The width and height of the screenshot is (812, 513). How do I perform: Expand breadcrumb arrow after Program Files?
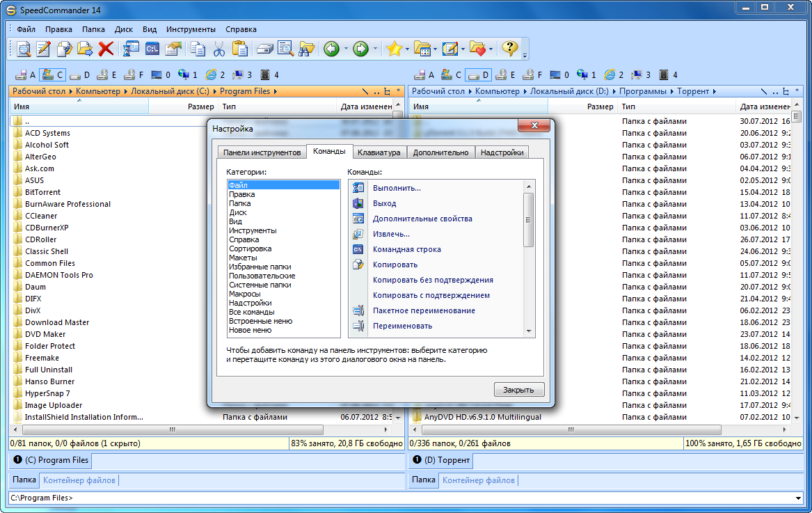pyautogui.click(x=276, y=91)
